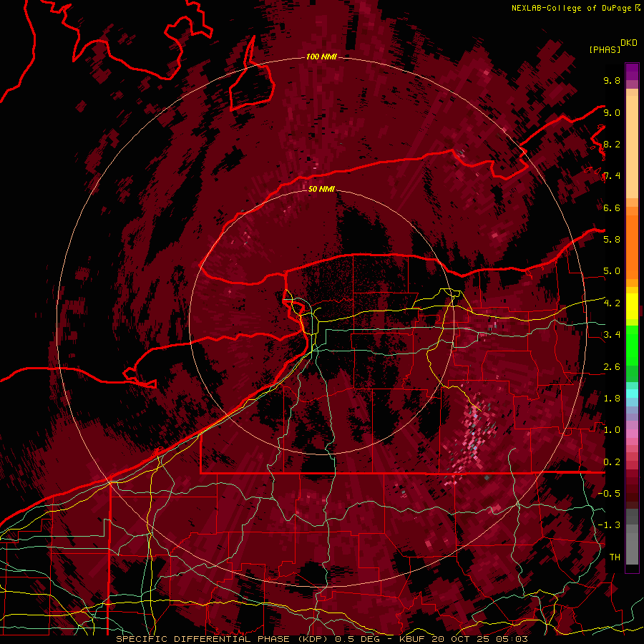
Task: Click the 20 OCT 25 05:03 timestamp
Action: click(479, 639)
